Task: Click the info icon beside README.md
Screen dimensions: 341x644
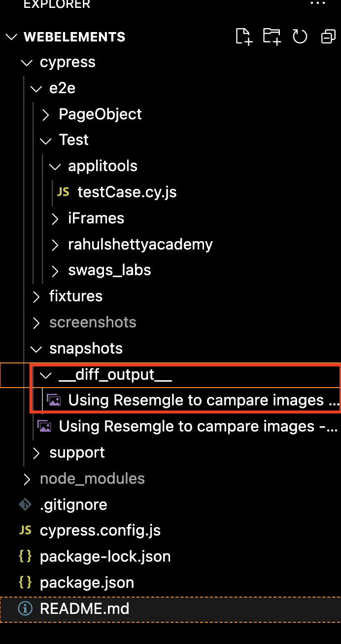Action: point(25,608)
